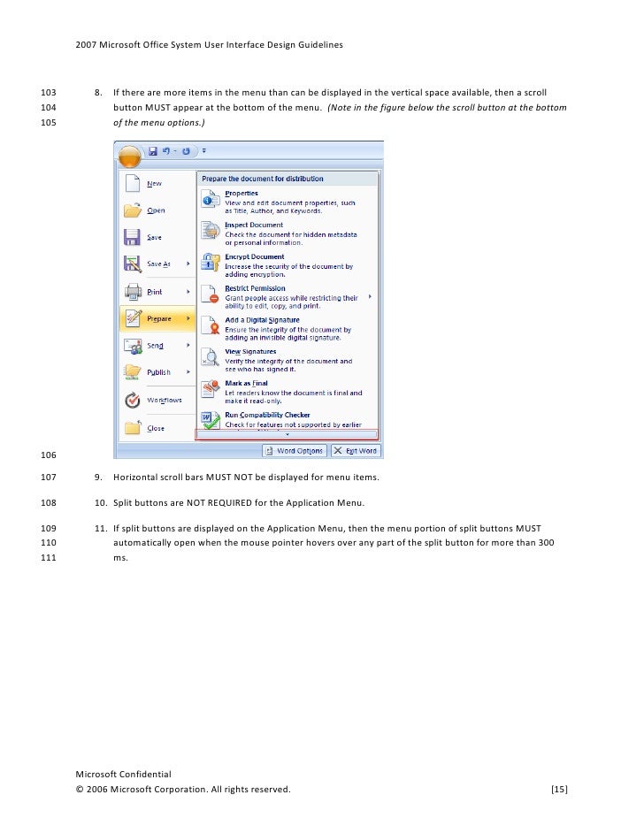644x833 pixels.
Task: Click the Save As icon in menu
Action: click(x=133, y=264)
